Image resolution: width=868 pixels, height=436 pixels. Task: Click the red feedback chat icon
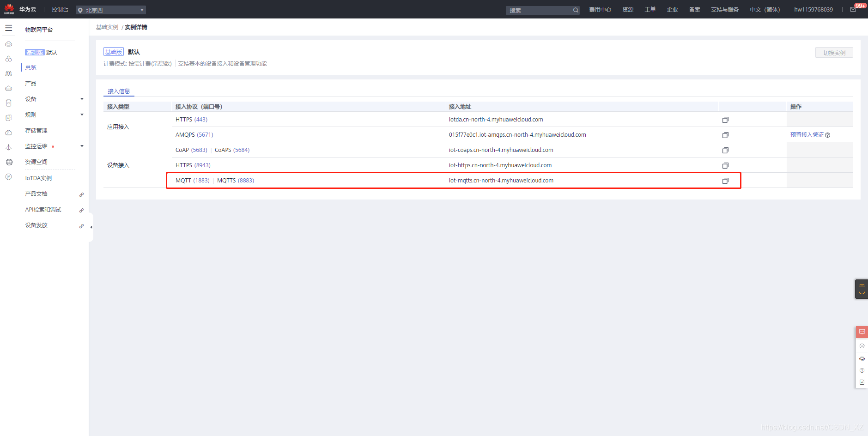click(862, 332)
